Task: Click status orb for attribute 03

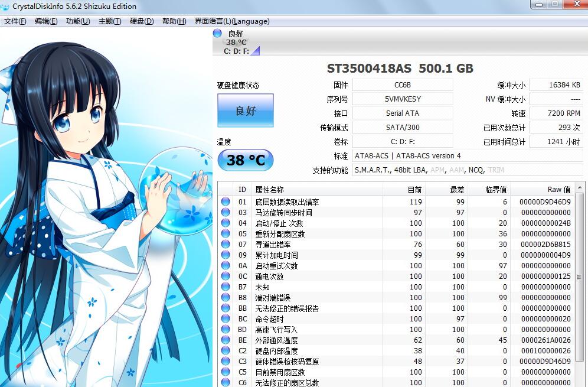Action: click(x=226, y=212)
